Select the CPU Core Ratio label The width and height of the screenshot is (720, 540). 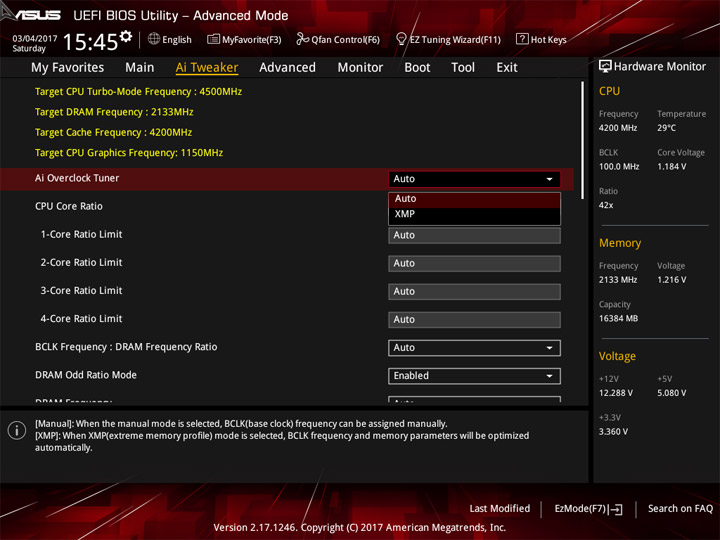69,206
